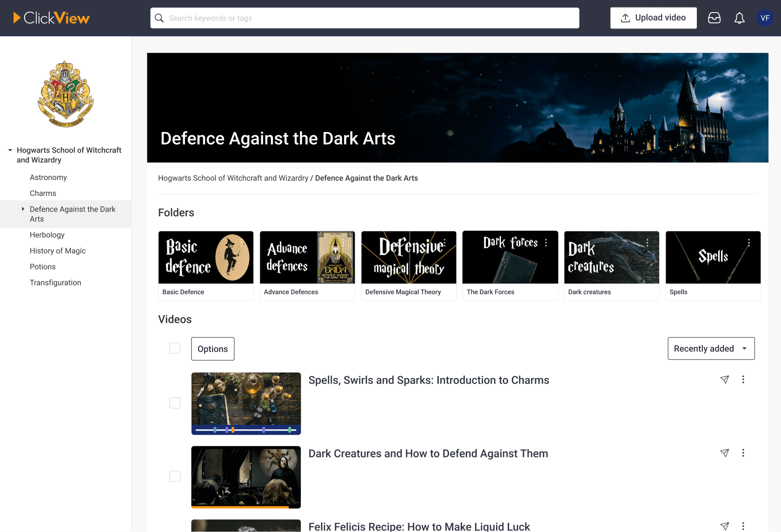This screenshot has width=781, height=532.
Task: Click the ClickView logo
Action: [51, 18]
